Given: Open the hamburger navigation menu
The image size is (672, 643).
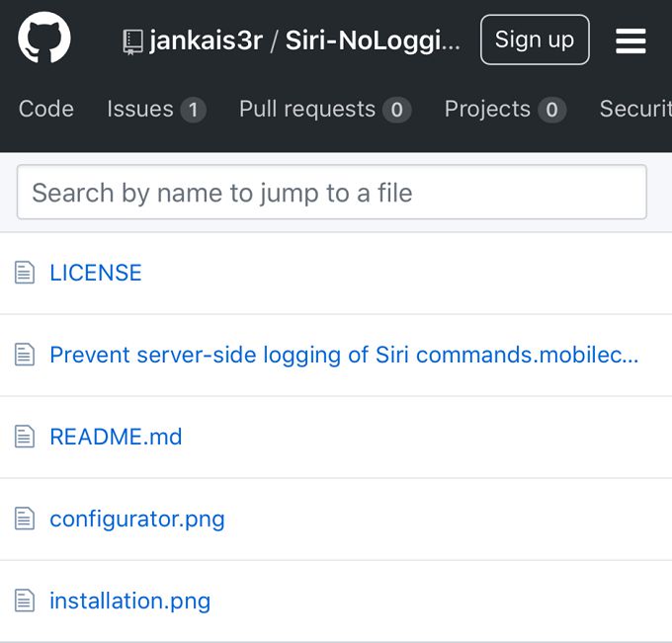Looking at the screenshot, I should [x=630, y=40].
